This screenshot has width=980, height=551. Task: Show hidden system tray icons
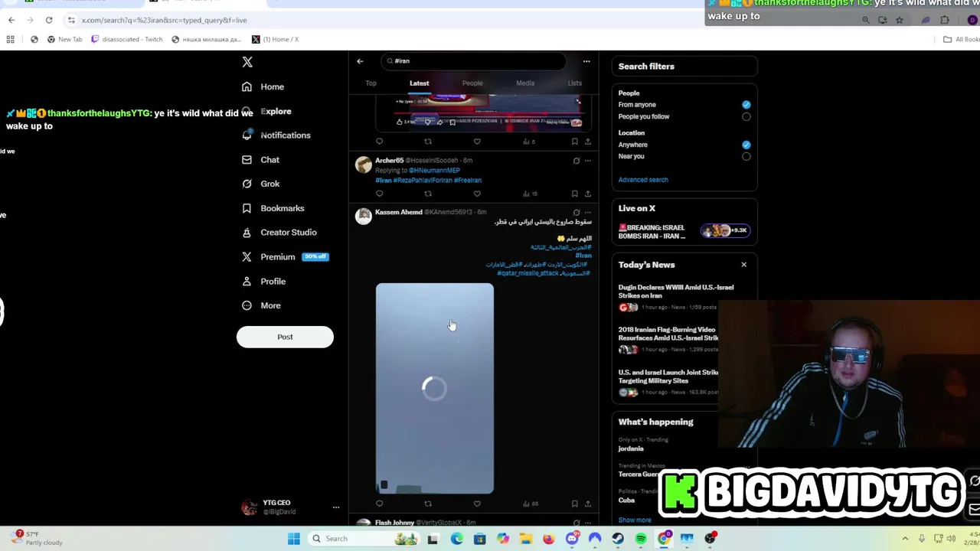pyautogui.click(x=905, y=539)
